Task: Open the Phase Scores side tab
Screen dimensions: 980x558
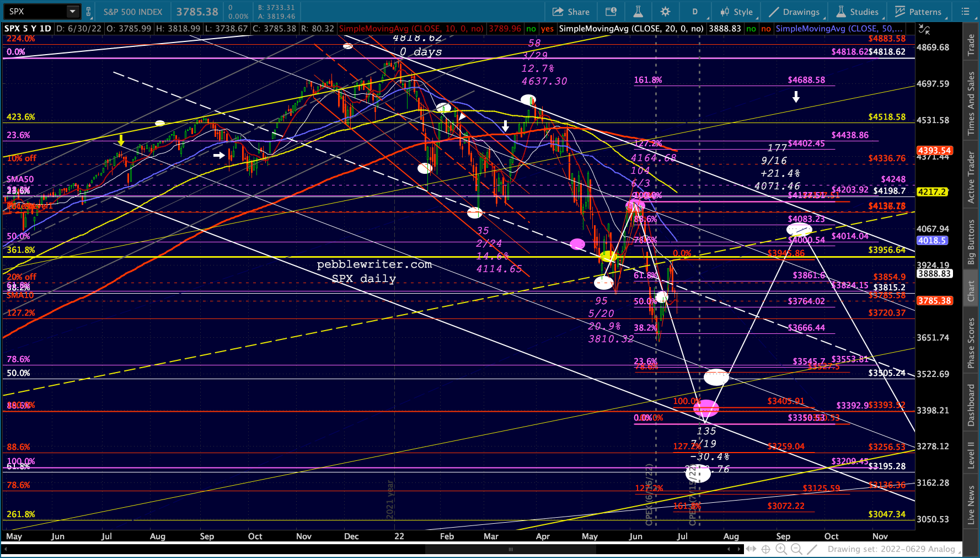Action: click(x=971, y=343)
